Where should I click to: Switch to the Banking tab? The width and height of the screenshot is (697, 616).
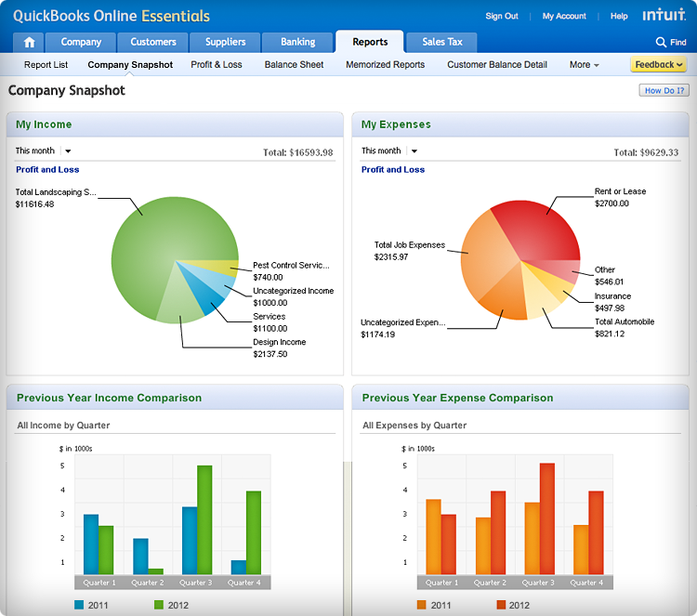[x=297, y=42]
